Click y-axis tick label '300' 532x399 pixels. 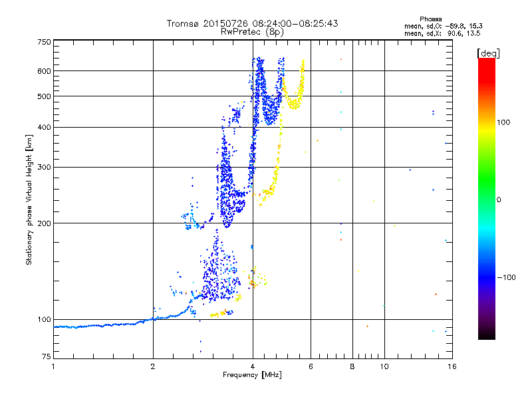coord(44,168)
